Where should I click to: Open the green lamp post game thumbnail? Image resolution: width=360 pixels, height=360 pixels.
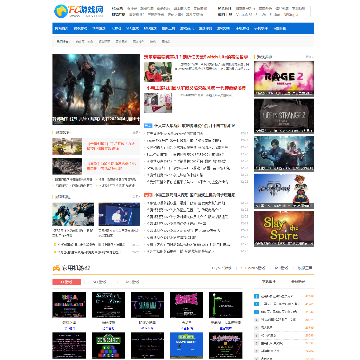(x=226, y=305)
